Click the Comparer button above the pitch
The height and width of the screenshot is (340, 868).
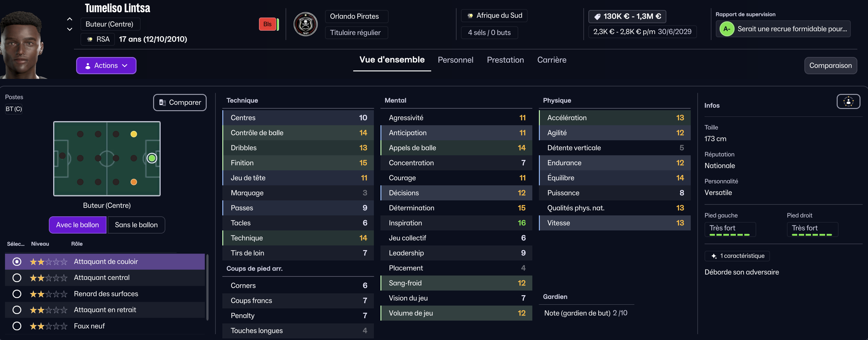point(180,102)
